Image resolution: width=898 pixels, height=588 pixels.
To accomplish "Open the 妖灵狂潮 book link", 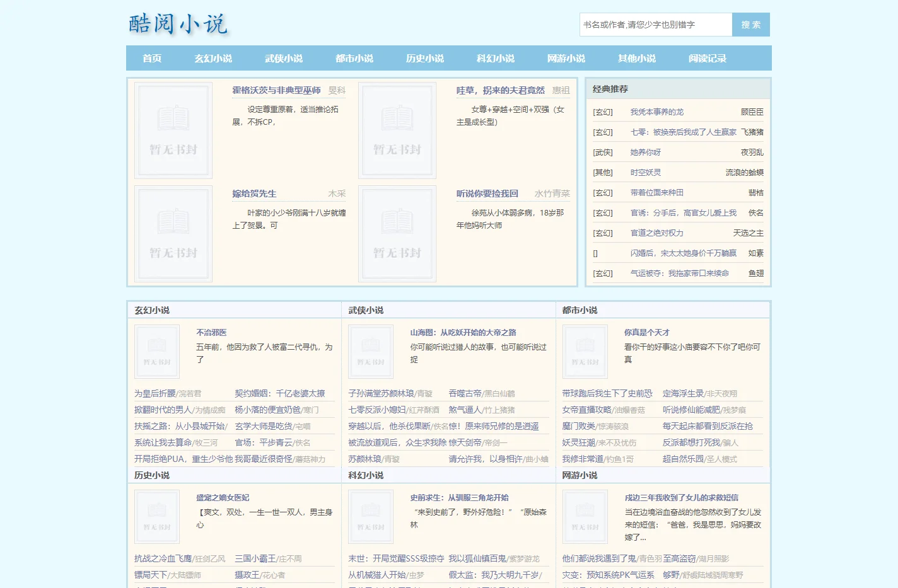I will point(579,442).
